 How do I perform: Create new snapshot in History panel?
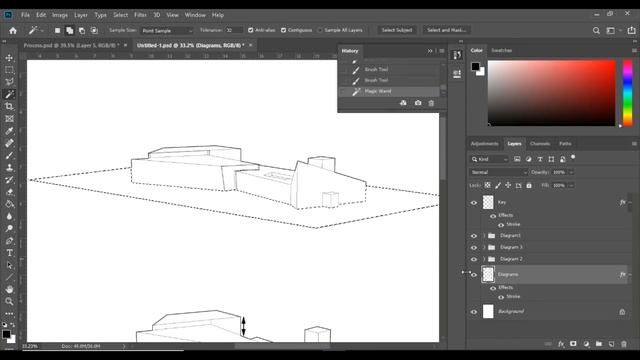pos(418,103)
